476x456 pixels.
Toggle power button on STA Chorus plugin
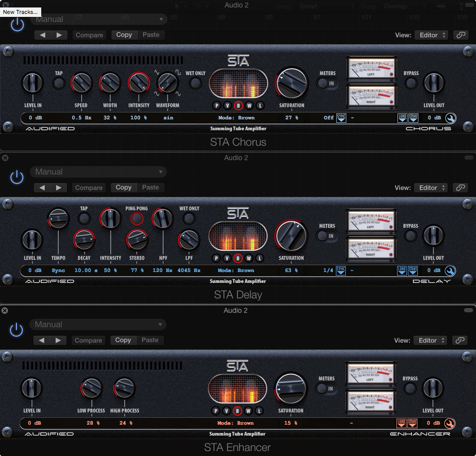(17, 25)
